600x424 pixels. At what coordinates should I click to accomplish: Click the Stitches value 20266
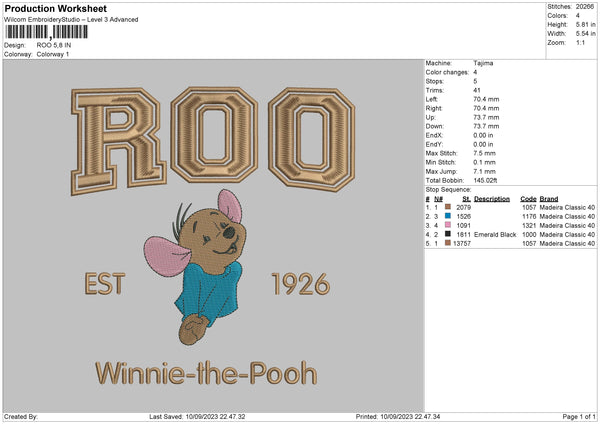(586, 6)
